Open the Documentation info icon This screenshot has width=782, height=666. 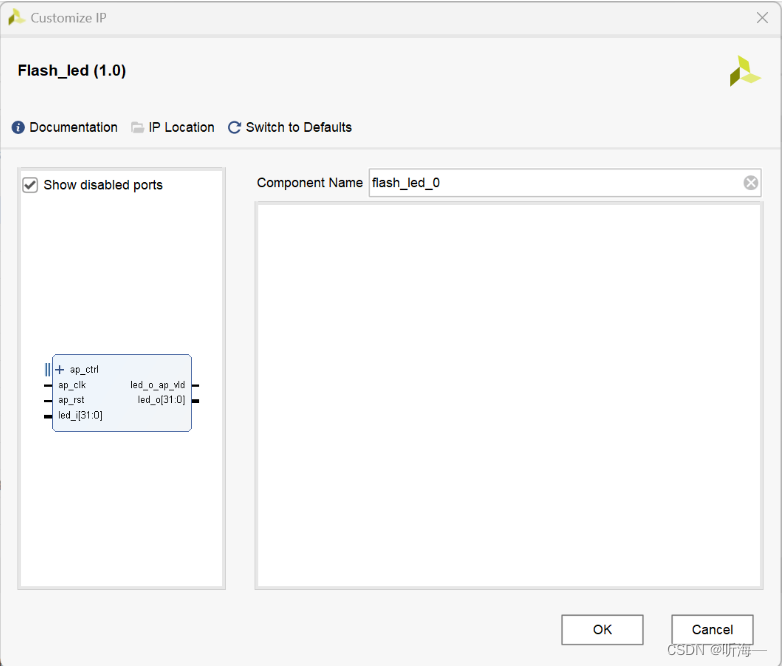click(18, 128)
